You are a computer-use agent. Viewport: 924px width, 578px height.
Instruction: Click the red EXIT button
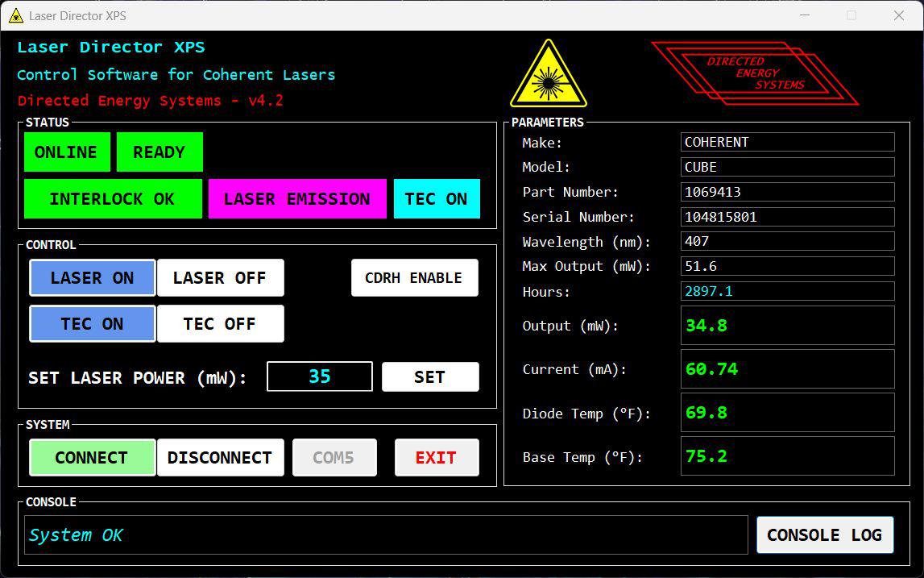click(437, 458)
